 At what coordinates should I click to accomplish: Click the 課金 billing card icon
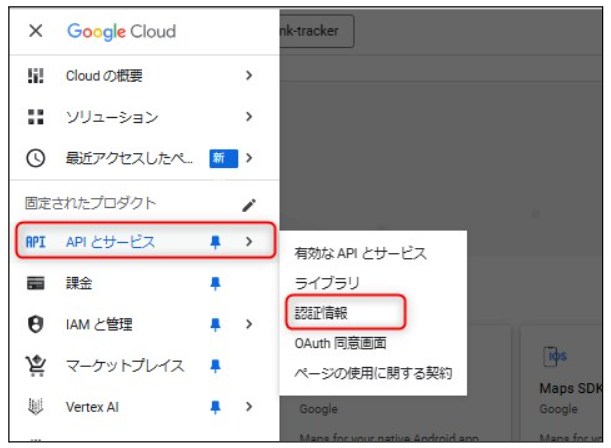[35, 283]
